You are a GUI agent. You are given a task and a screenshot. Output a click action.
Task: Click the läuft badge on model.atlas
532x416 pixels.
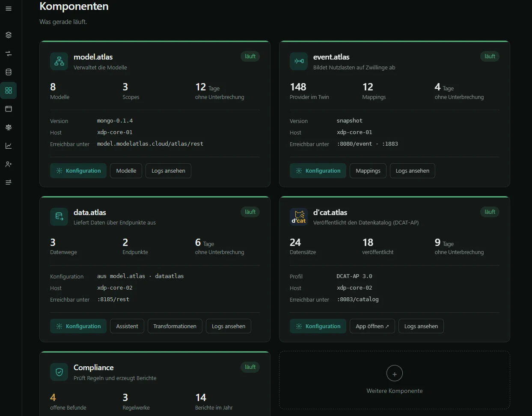[250, 57]
